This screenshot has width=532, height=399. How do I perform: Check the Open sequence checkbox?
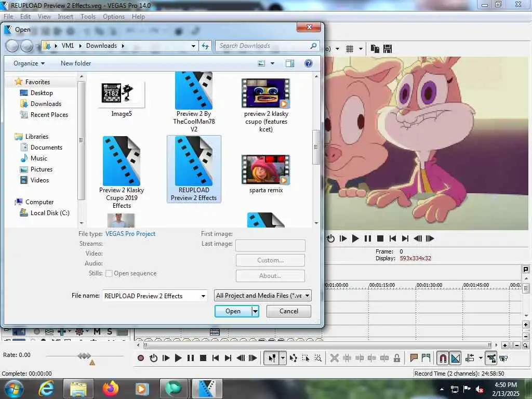click(x=109, y=273)
